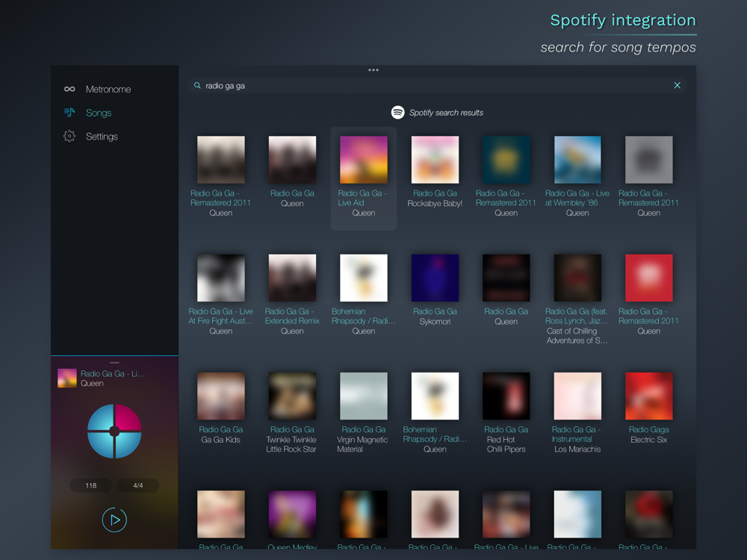
Task: Select the Red Hot Chilli Pipers cover
Action: coord(506,396)
